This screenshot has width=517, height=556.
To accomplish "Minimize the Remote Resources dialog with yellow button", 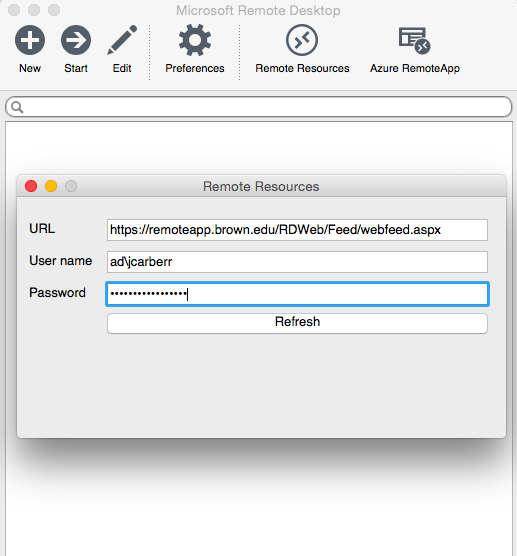I will click(x=51, y=186).
